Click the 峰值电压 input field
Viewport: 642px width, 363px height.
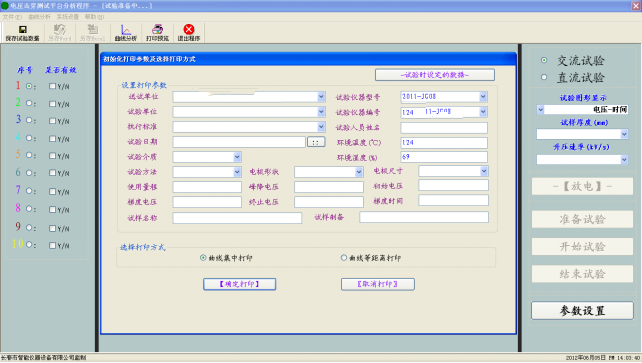pyautogui.click(x=329, y=187)
